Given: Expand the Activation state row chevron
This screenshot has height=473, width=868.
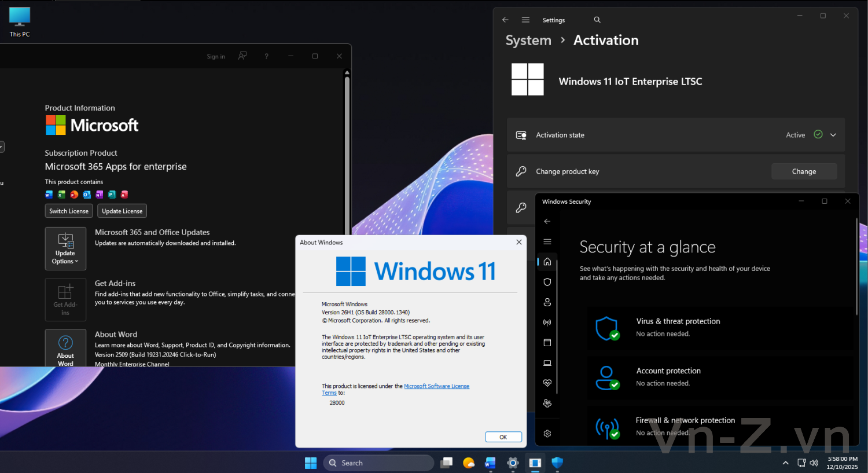Looking at the screenshot, I should pos(833,135).
